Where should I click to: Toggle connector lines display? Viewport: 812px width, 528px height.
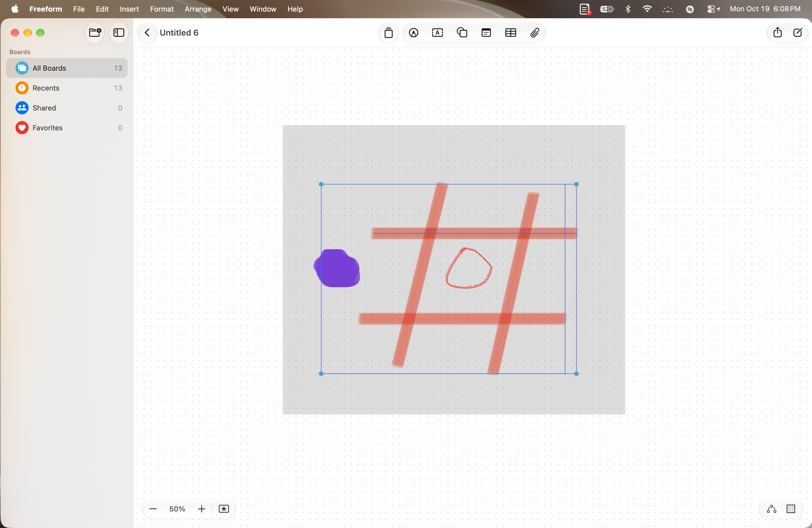coord(771,509)
